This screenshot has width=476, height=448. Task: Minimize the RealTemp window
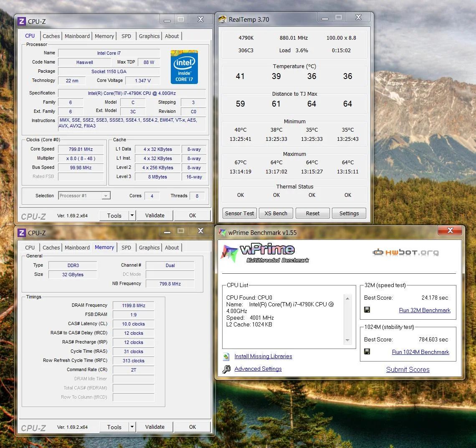click(325, 18)
